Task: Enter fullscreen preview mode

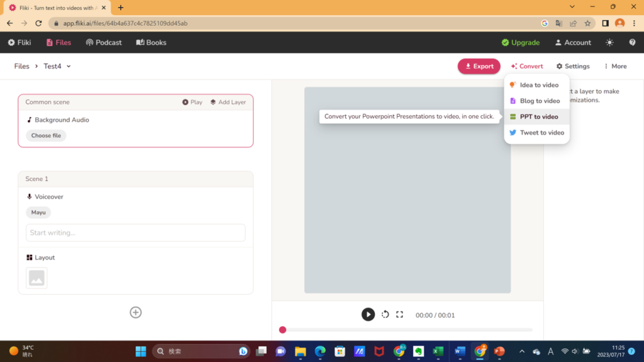Action: (x=399, y=314)
